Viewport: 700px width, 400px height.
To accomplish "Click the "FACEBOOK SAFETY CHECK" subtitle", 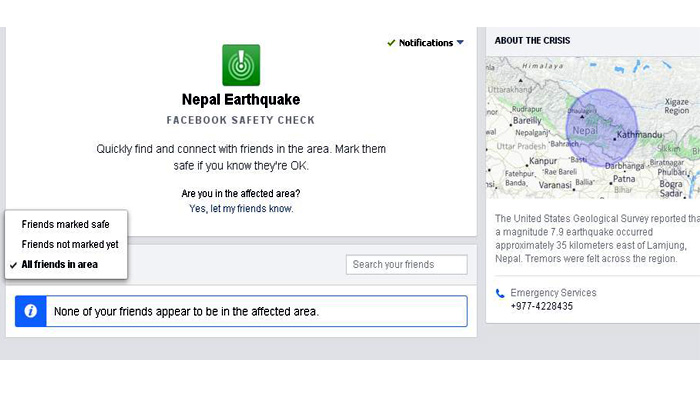I will 240,120.
